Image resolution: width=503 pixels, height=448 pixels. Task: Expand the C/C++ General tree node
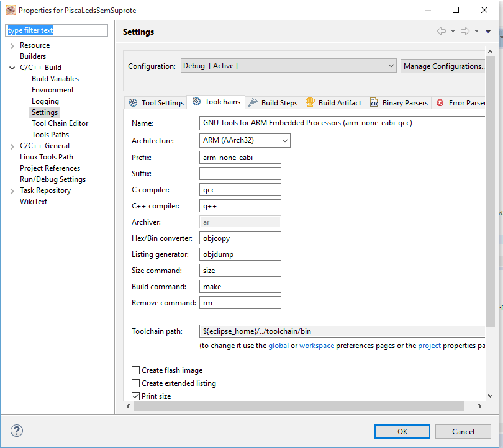tap(12, 146)
